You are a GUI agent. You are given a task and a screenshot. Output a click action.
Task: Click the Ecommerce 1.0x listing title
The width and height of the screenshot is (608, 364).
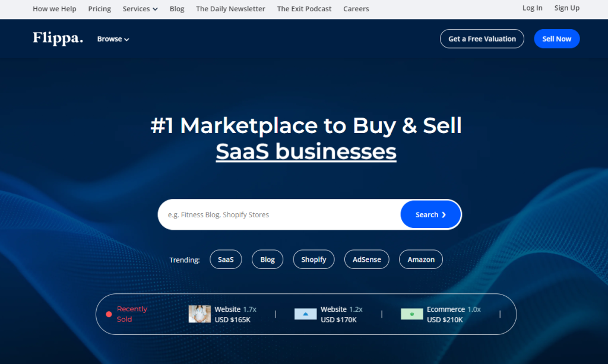[454, 309]
